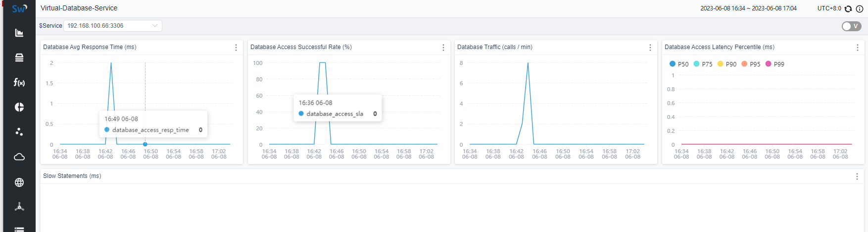Click database_access_sla tooltip entry

pyautogui.click(x=338, y=114)
